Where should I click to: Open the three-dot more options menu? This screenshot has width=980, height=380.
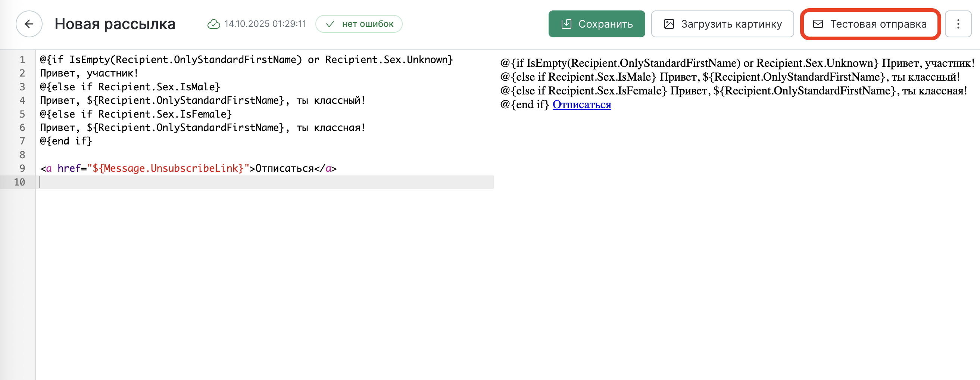pos(958,24)
